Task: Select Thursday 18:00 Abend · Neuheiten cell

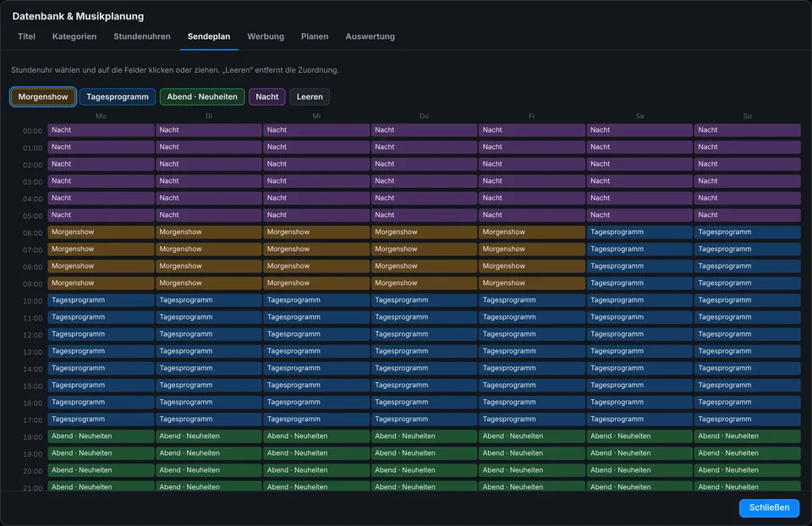Action: tap(424, 436)
